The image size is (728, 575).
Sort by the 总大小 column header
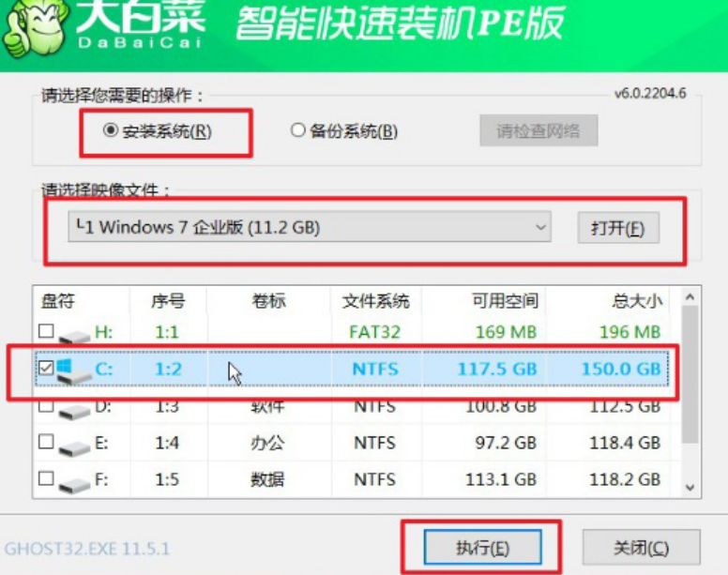pos(637,301)
